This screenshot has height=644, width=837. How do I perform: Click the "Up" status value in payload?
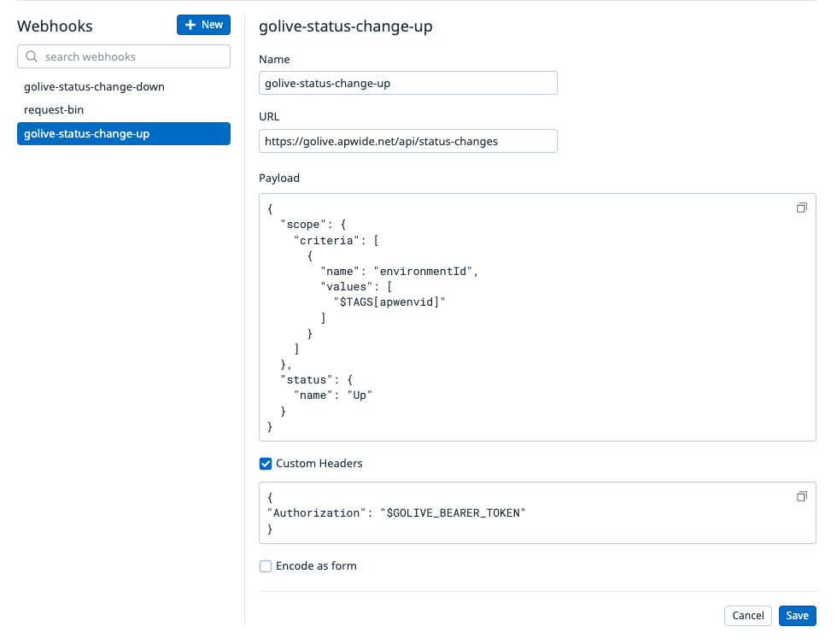(361, 395)
